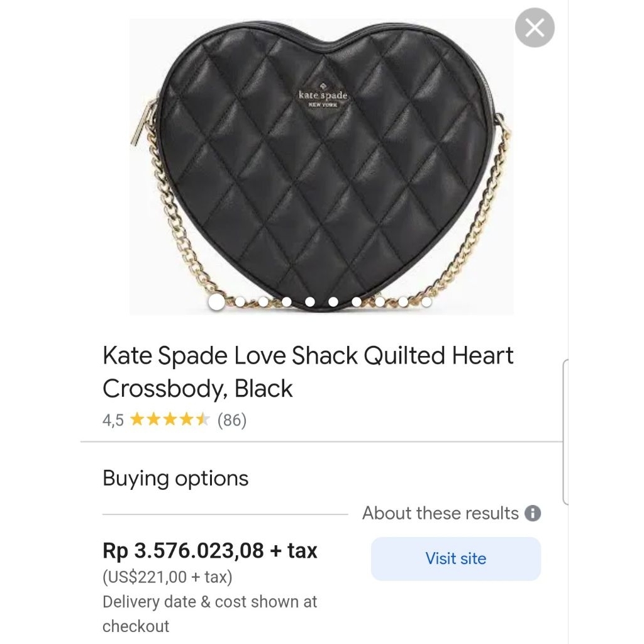This screenshot has width=644, height=644.
Task: Open the (86) review count link
Action: tap(233, 419)
